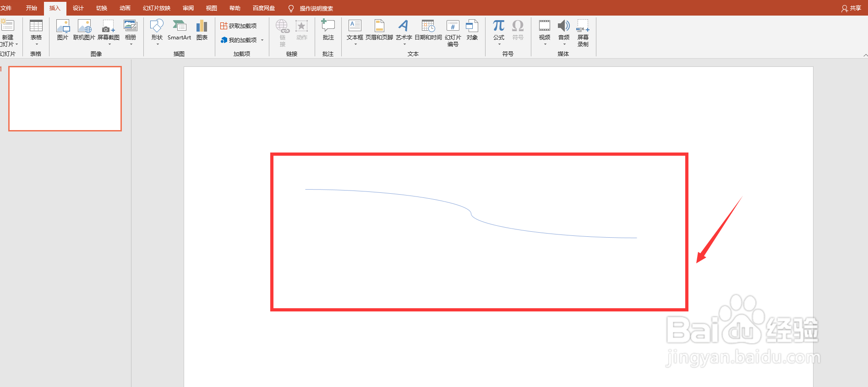Image resolution: width=868 pixels, height=387 pixels.
Task: Open the Baidu Netdisk (百度网盘) tab
Action: pyautogui.click(x=264, y=8)
